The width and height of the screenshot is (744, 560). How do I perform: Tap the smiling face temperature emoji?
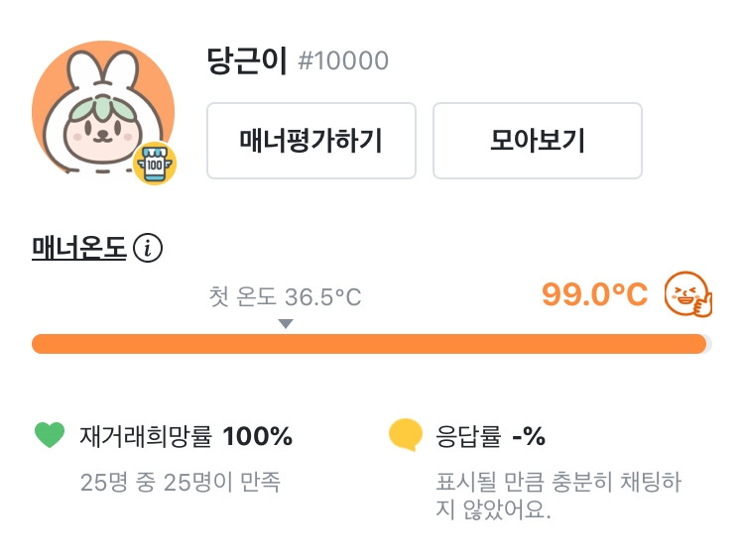click(x=688, y=294)
